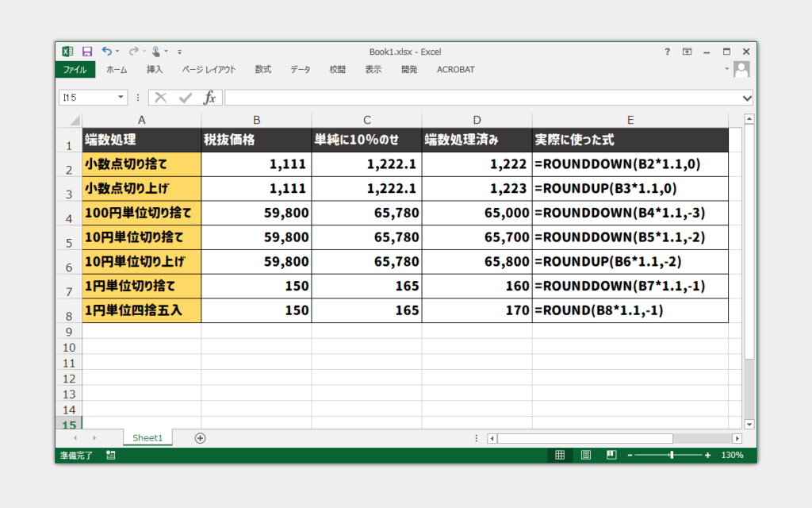The width and height of the screenshot is (812, 508).
Task: Open the Undo history dropdown arrow
Action: click(x=117, y=51)
